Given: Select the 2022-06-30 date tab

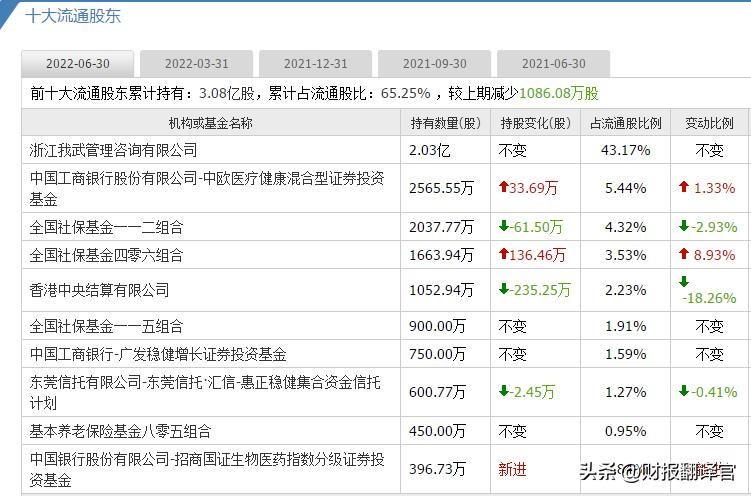Looking at the screenshot, I should 78,64.
